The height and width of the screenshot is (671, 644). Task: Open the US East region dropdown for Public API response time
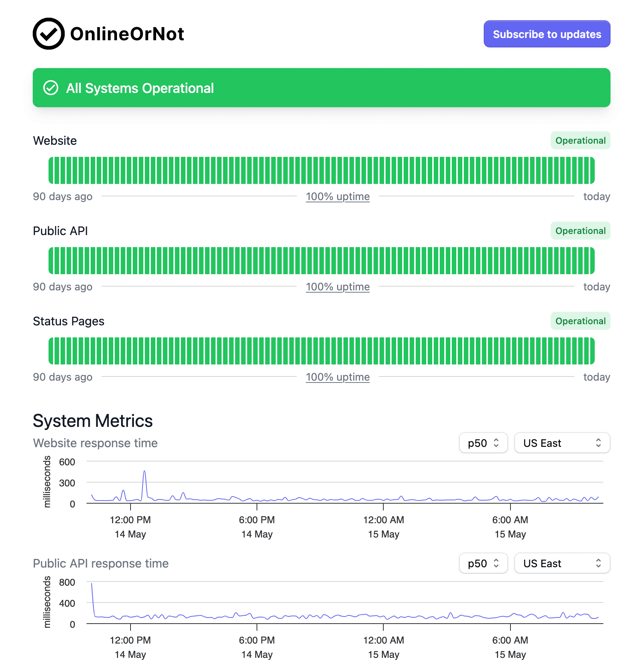[562, 563]
